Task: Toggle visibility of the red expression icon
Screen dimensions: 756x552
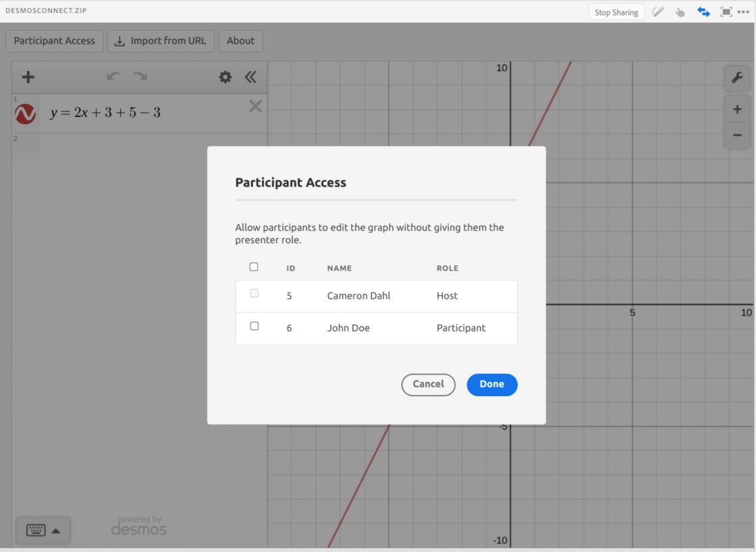Action: click(25, 114)
